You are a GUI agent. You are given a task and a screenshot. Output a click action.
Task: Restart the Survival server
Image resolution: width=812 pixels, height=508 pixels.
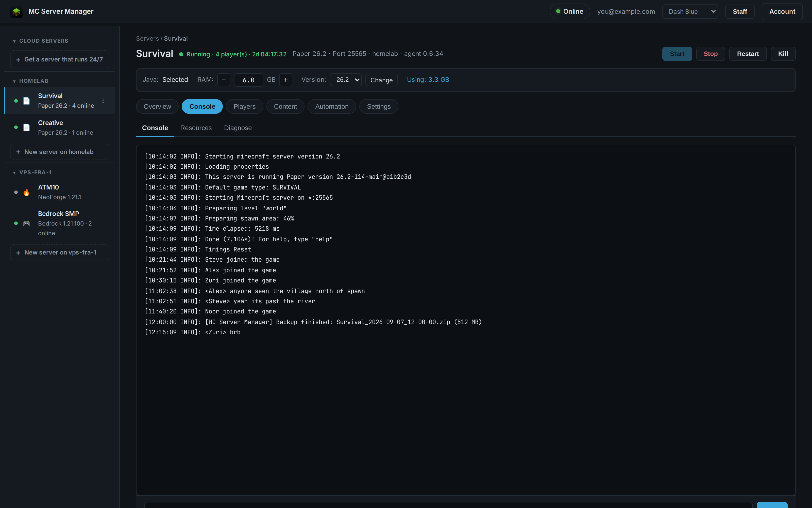coord(748,54)
